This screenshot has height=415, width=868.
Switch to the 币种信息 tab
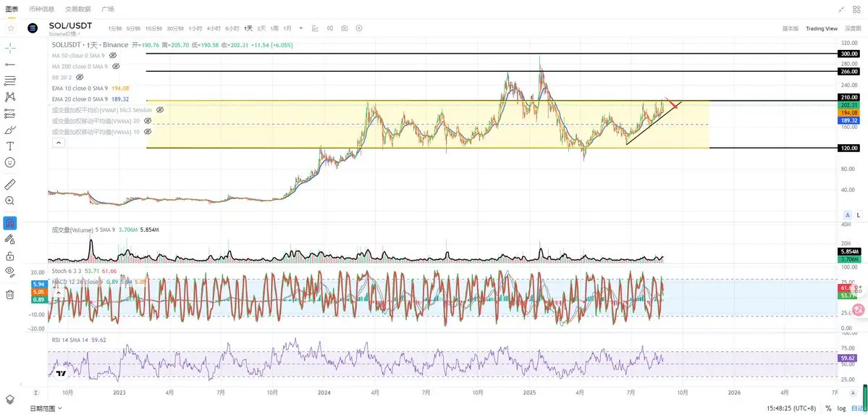(x=41, y=9)
